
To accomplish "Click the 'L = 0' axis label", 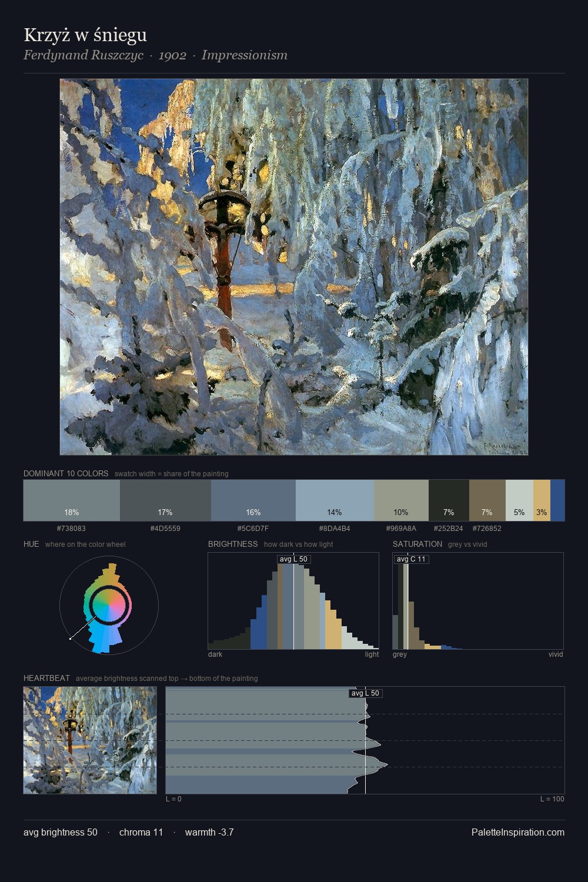I will 173,799.
